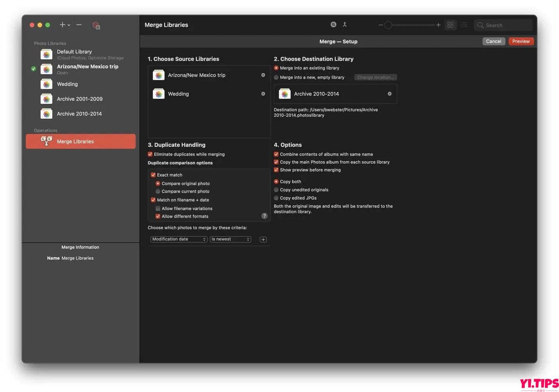Viewport: 559px width, 392px height.
Task: Click the Cancel button
Action: pos(494,41)
